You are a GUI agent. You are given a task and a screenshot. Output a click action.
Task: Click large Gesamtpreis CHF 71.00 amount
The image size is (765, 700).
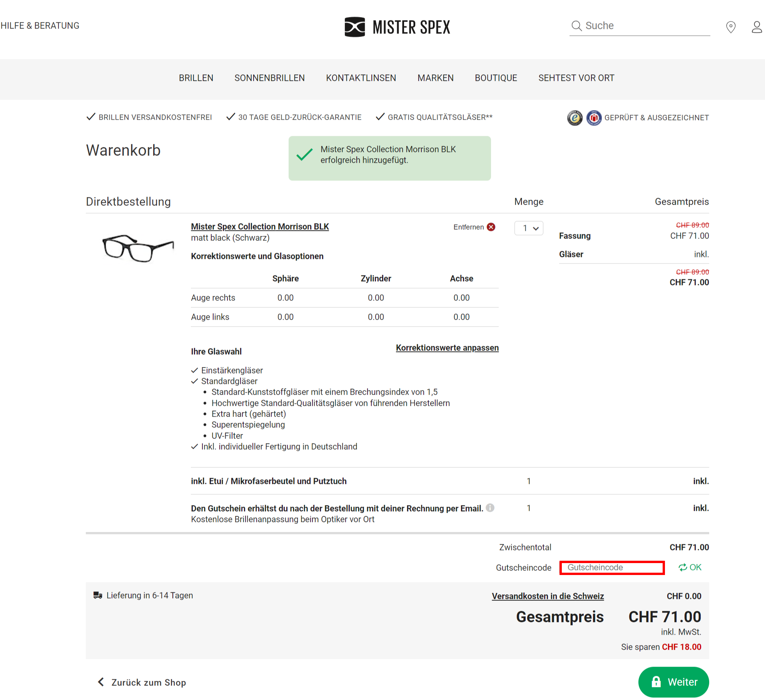click(x=665, y=617)
